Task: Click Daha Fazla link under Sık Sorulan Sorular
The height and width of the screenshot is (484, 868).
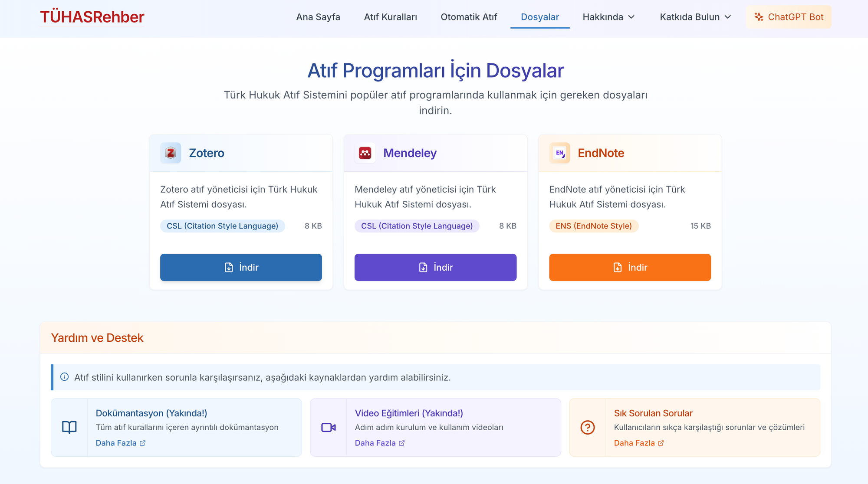Action: coord(639,443)
